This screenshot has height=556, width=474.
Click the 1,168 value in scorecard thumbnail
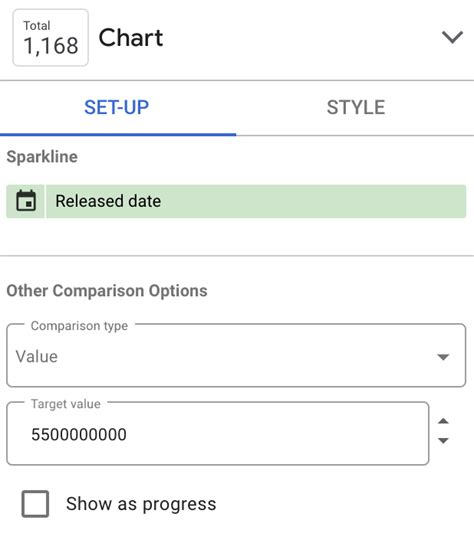51,46
